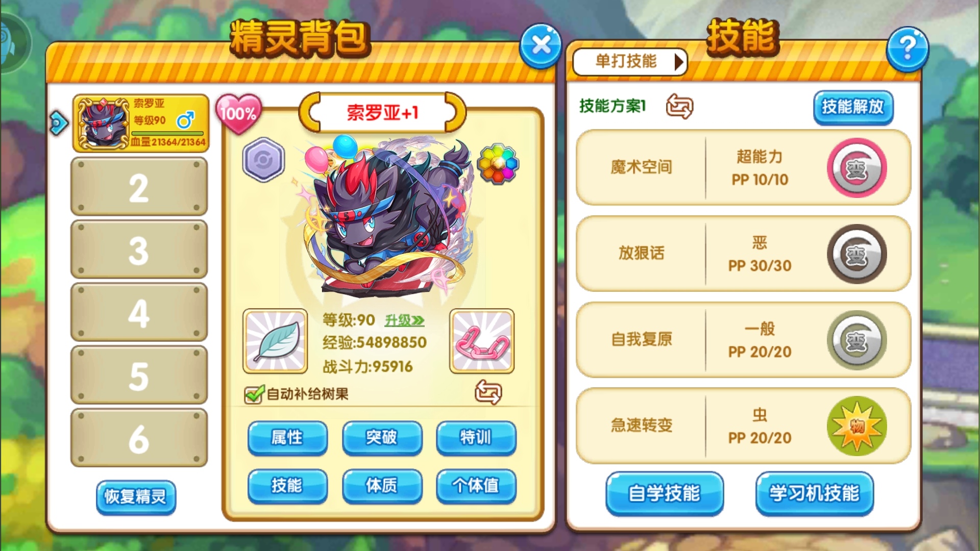Open the 个体值 tab
This screenshot has width=980, height=551.
tap(476, 485)
